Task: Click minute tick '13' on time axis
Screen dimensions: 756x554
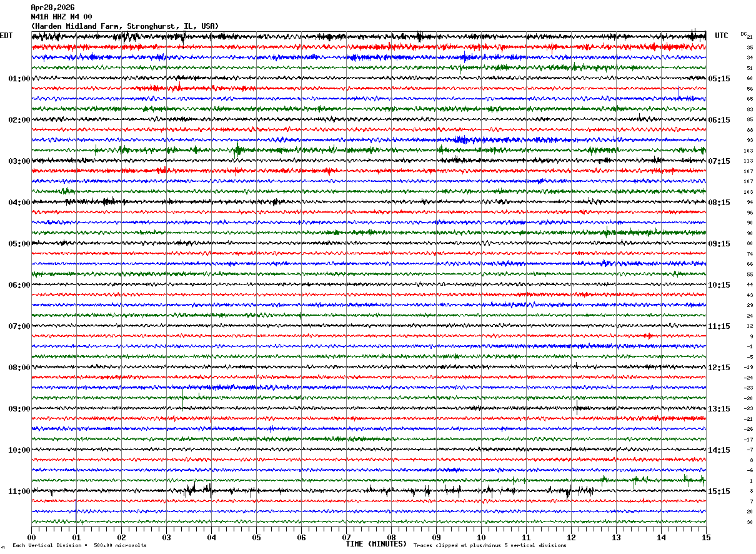Action: (x=616, y=537)
